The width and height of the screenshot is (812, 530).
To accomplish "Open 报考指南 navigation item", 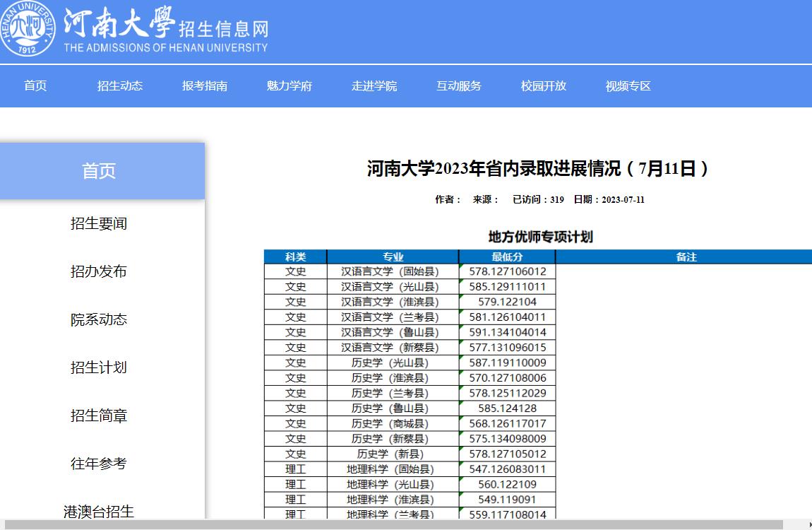I will pos(205,86).
